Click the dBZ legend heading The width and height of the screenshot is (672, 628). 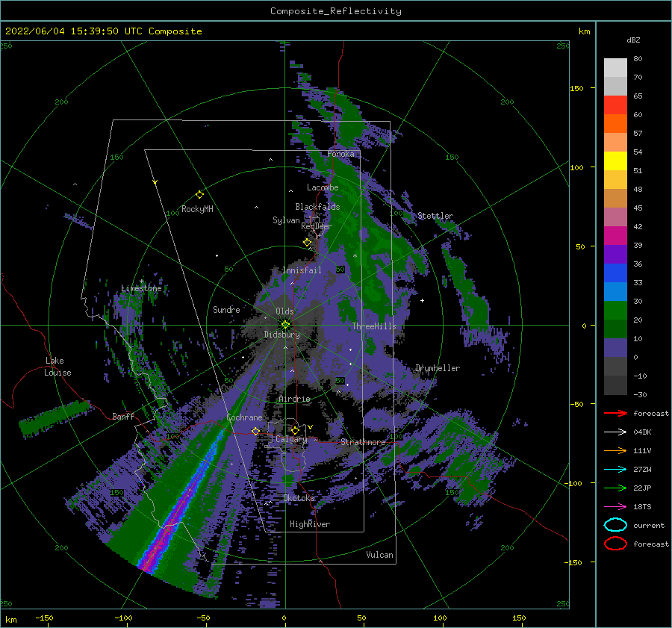pyautogui.click(x=633, y=40)
